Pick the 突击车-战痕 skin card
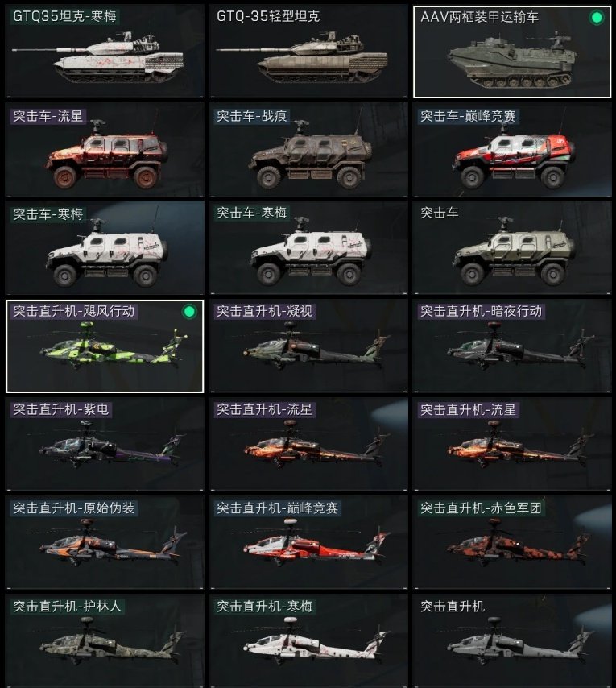The image size is (616, 688). [308, 150]
